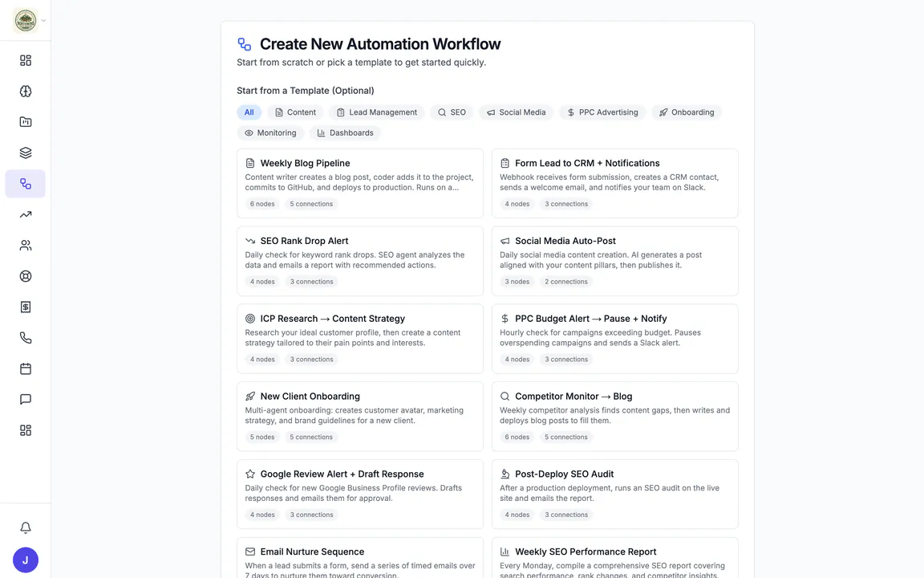Filter templates by Lead Management
This screenshot has height=578, width=924.
(376, 112)
